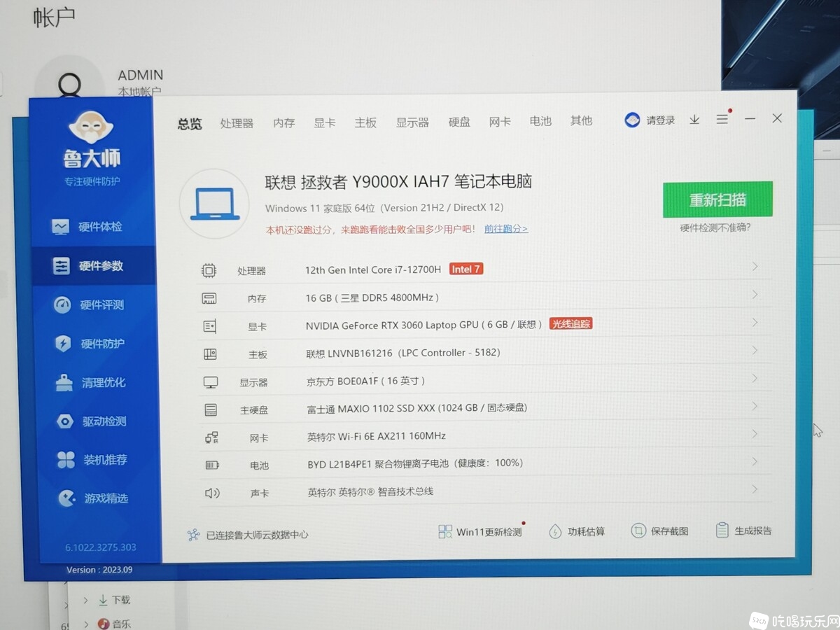The height and width of the screenshot is (630, 840).
Task: Click the 显卡 graphics card icon
Action: coord(209,326)
